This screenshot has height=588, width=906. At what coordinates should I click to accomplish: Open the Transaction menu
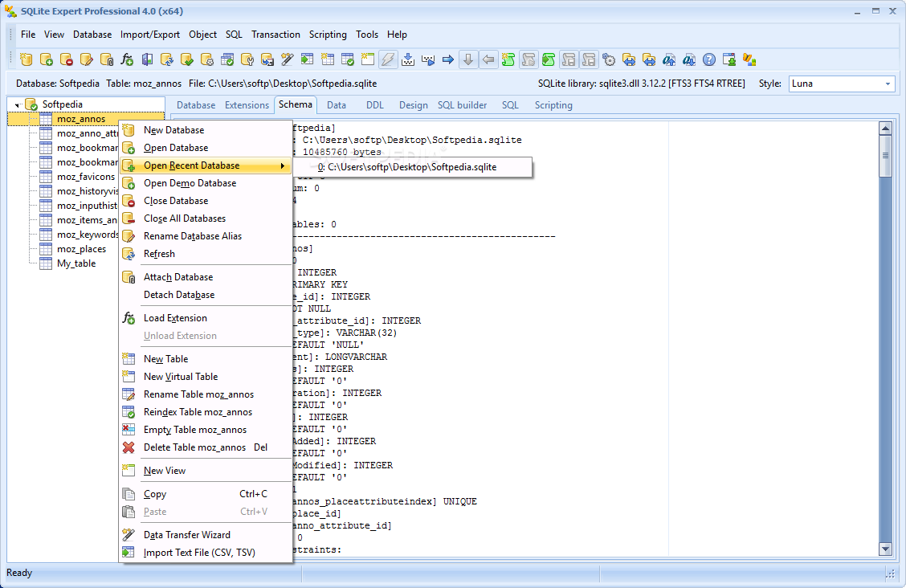point(275,35)
